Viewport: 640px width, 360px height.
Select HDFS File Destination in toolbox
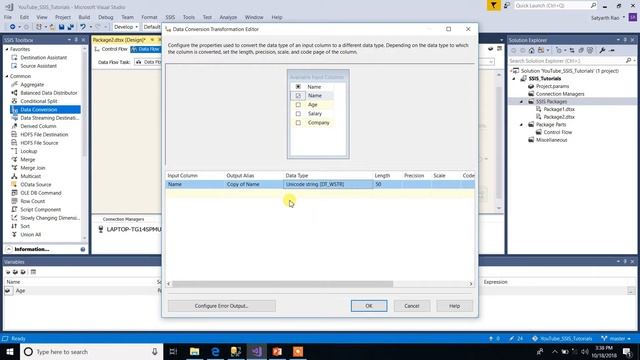pyautogui.click(x=44, y=134)
